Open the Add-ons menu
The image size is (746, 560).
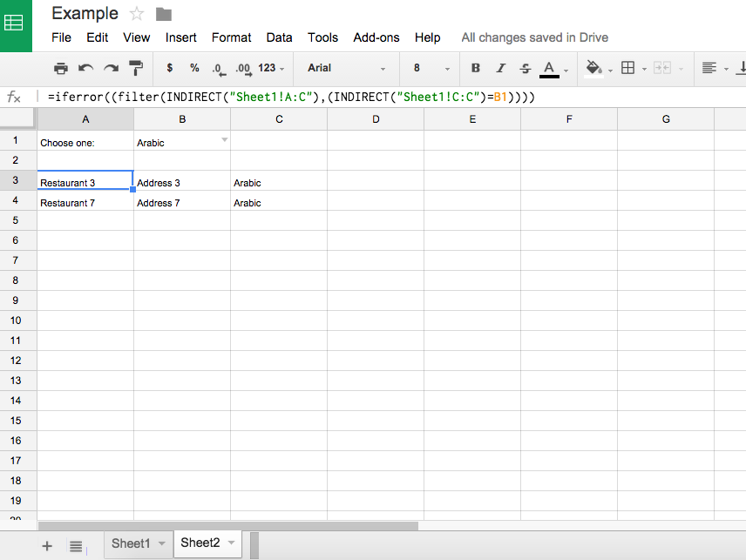(x=376, y=37)
